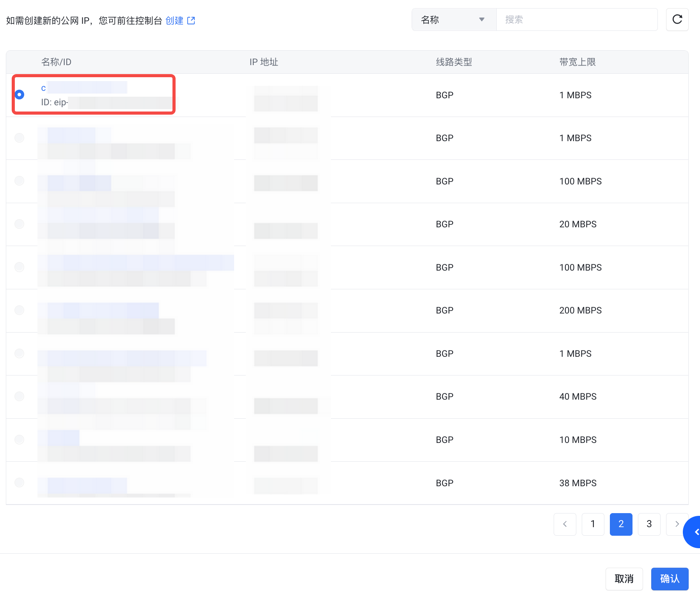Click the 38 MBPS bandwidth value
Viewport: 700px width, 595px height.
click(578, 483)
